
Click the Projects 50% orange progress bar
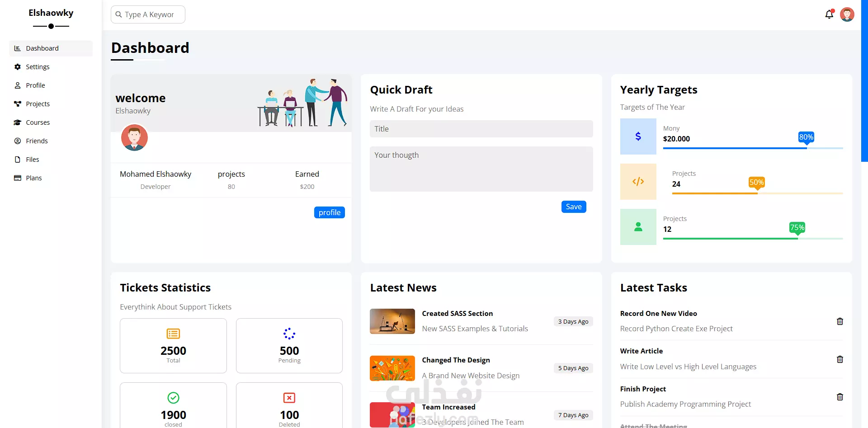(758, 193)
